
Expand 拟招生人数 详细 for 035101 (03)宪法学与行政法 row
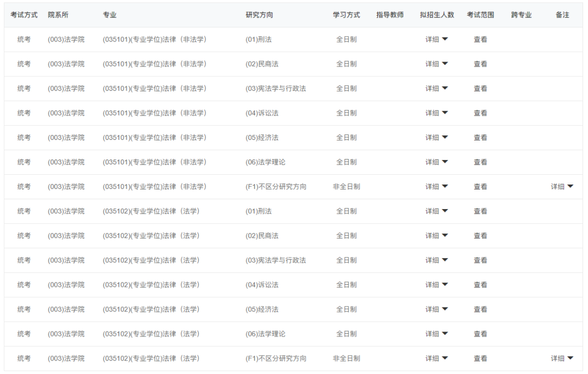437,89
